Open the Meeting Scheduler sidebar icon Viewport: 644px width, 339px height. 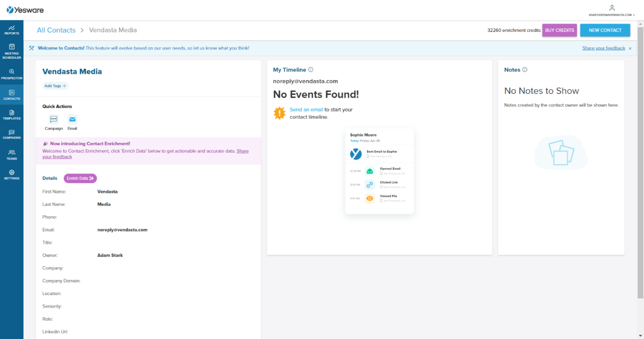(x=12, y=51)
